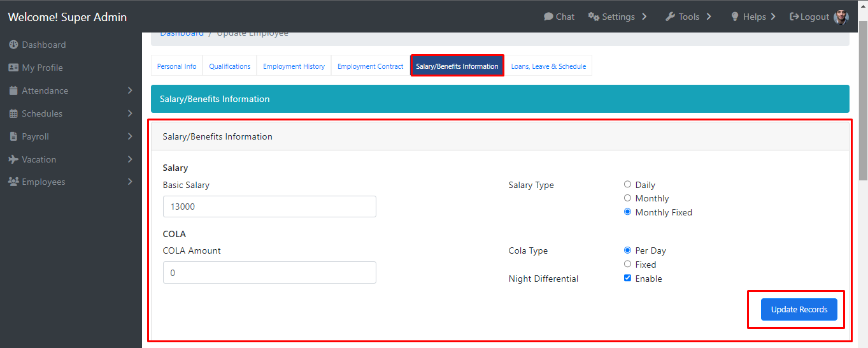Click the Vacation label in sidebar
The height and width of the screenshot is (348, 868).
coord(39,159)
